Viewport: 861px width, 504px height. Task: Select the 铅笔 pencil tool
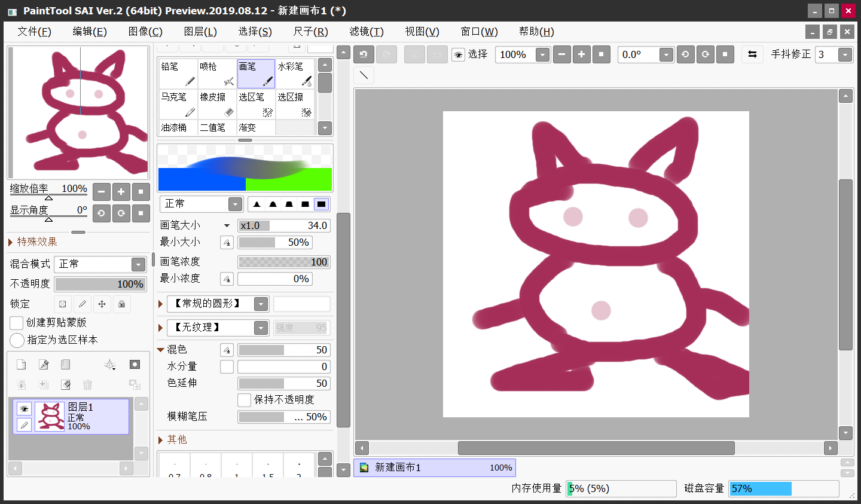(x=178, y=74)
